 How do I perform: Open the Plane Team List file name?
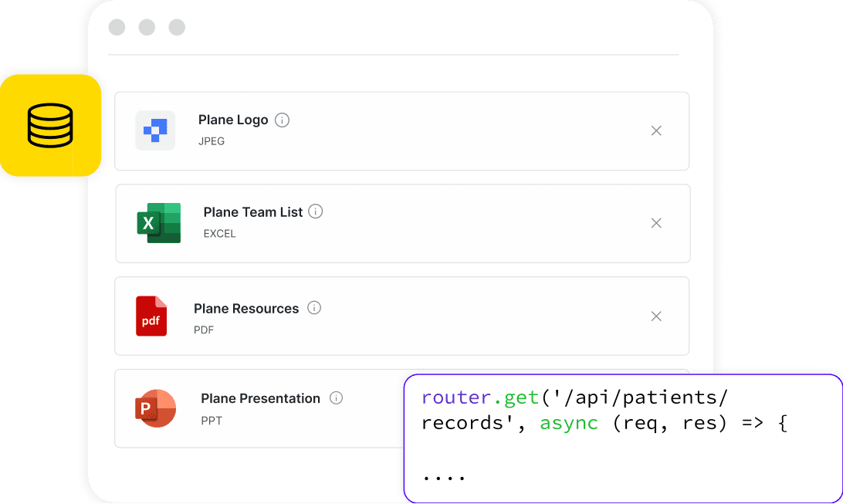pos(253,212)
